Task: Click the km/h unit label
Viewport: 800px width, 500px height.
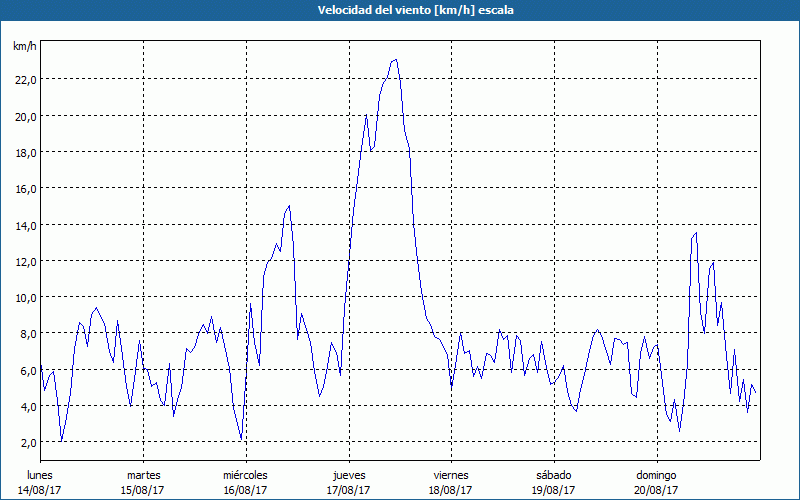Action: [25, 47]
